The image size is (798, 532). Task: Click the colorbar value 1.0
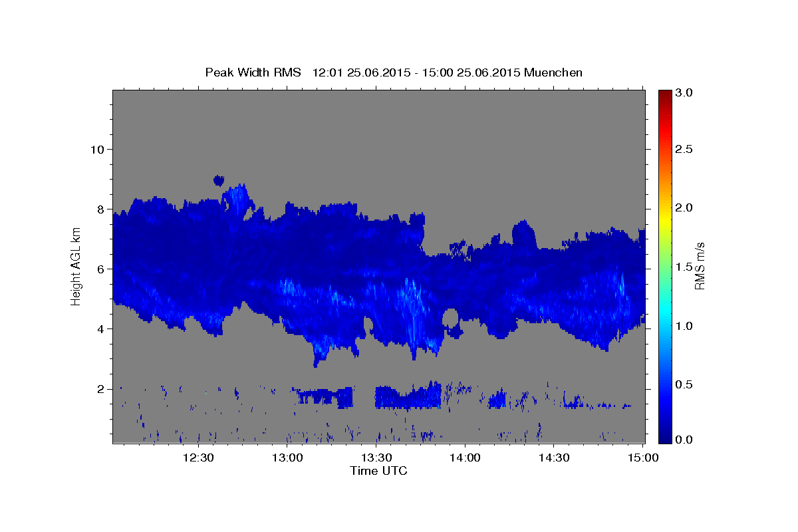[x=685, y=326]
